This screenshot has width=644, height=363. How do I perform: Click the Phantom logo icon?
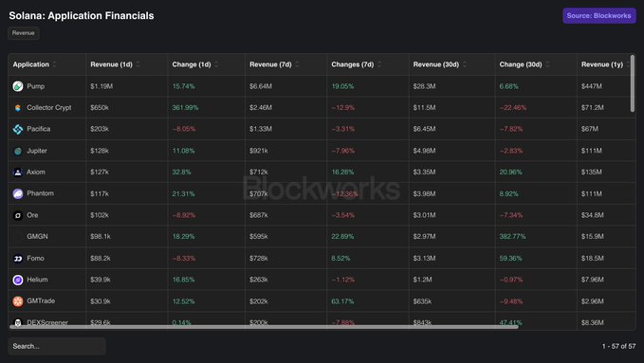point(18,193)
